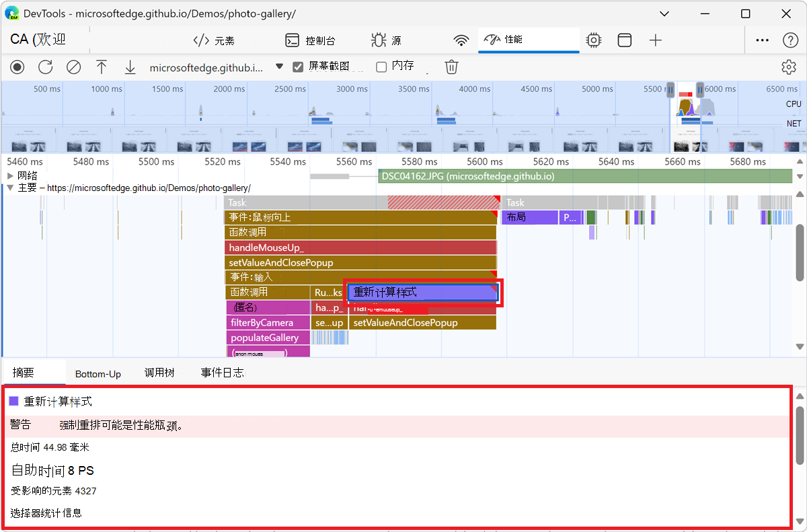
Task: Click the Save profile download arrow
Action: pyautogui.click(x=130, y=67)
